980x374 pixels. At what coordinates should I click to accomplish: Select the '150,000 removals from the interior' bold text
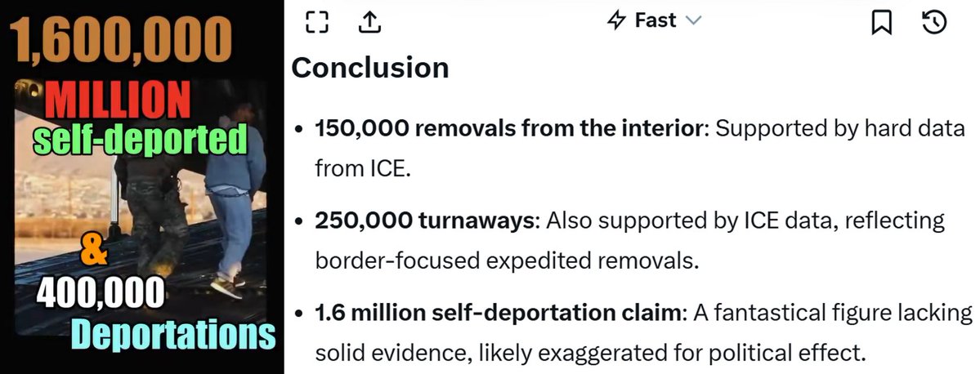click(508, 129)
